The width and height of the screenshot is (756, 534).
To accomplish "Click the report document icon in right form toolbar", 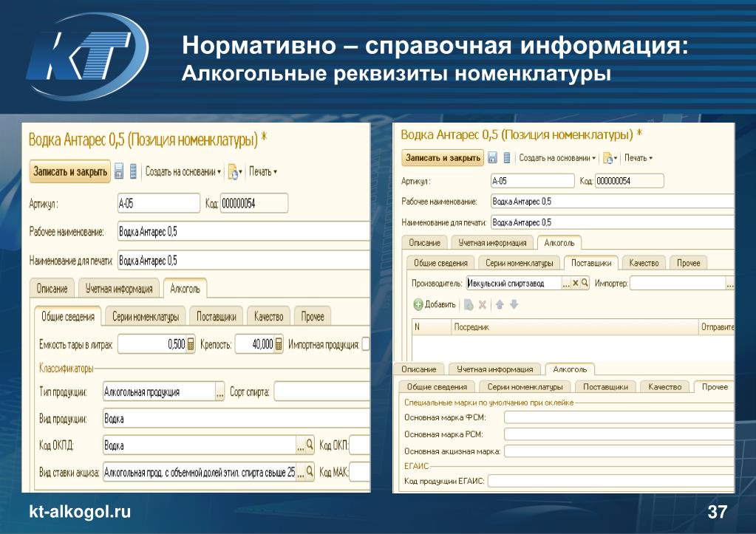I will [x=608, y=158].
